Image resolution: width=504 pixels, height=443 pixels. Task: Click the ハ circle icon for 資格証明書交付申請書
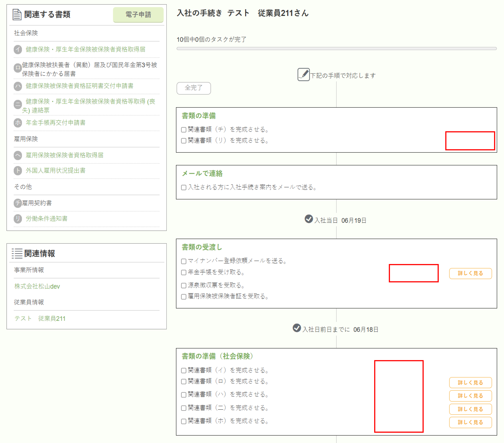click(18, 86)
